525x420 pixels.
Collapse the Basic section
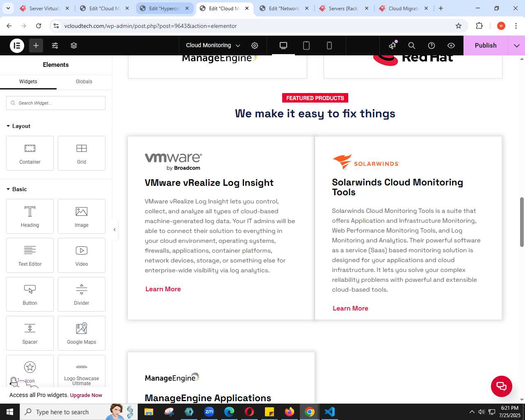(17, 189)
